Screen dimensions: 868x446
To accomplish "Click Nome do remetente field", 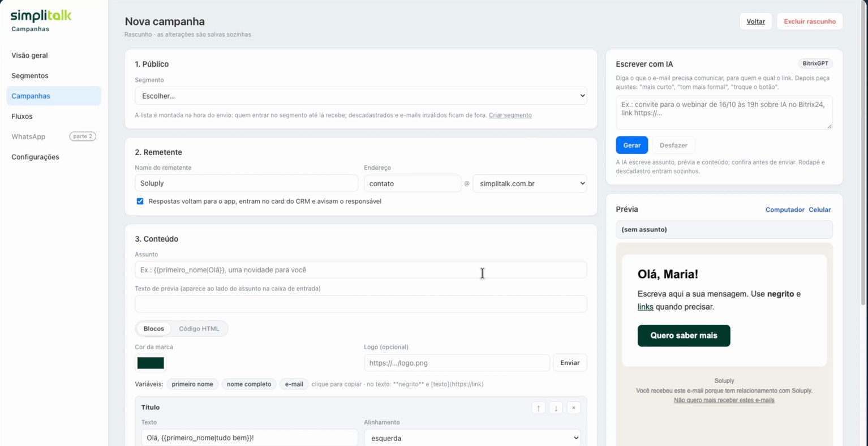I will [x=246, y=183].
